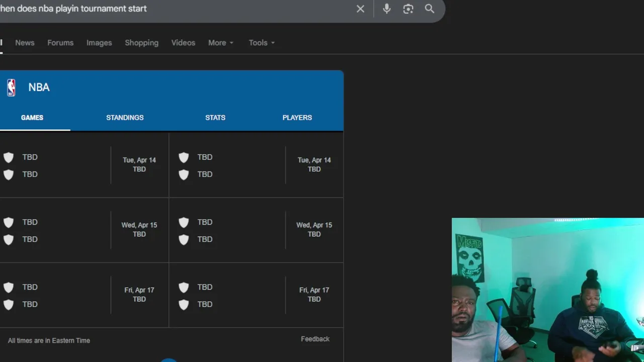
Task: Open the left Fri, Apr 17 game card
Action: click(84, 295)
